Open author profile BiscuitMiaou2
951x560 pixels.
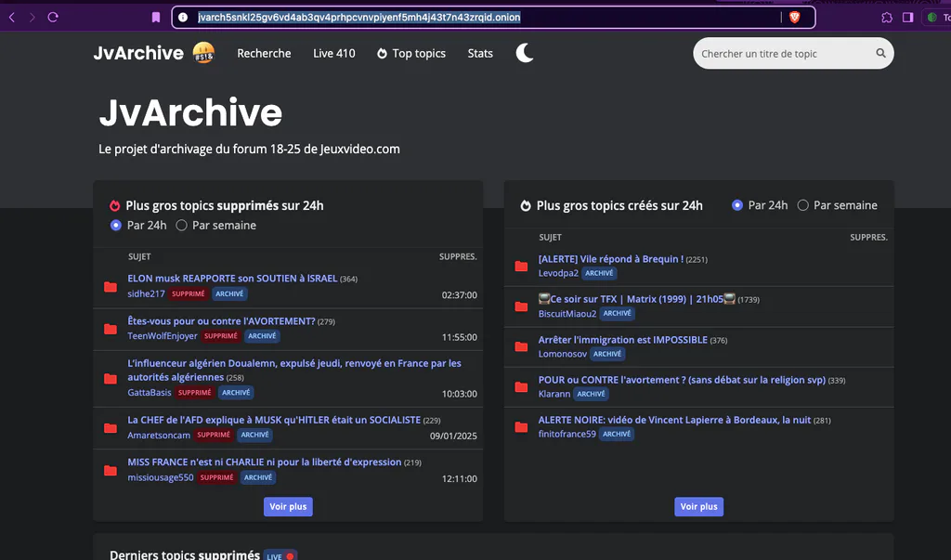click(567, 314)
